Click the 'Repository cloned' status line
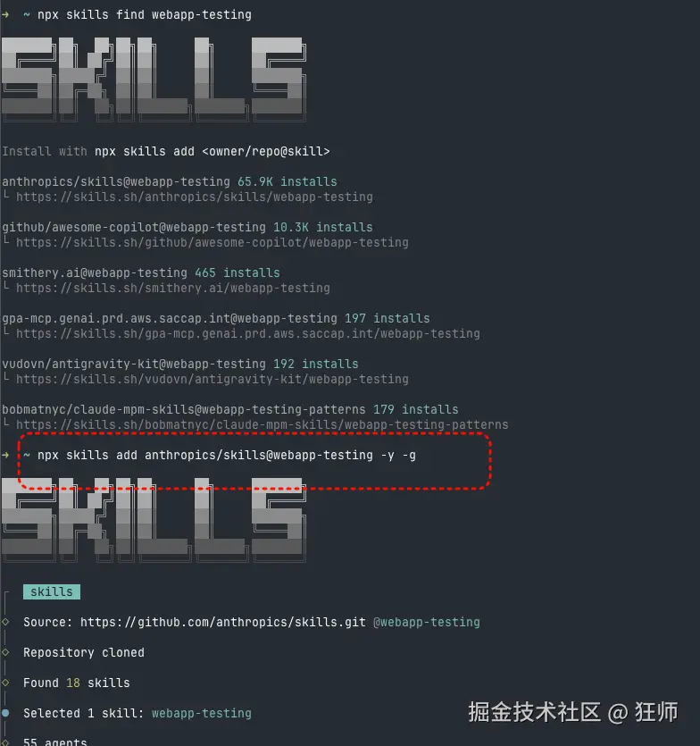The width and height of the screenshot is (700, 746). 84,653
